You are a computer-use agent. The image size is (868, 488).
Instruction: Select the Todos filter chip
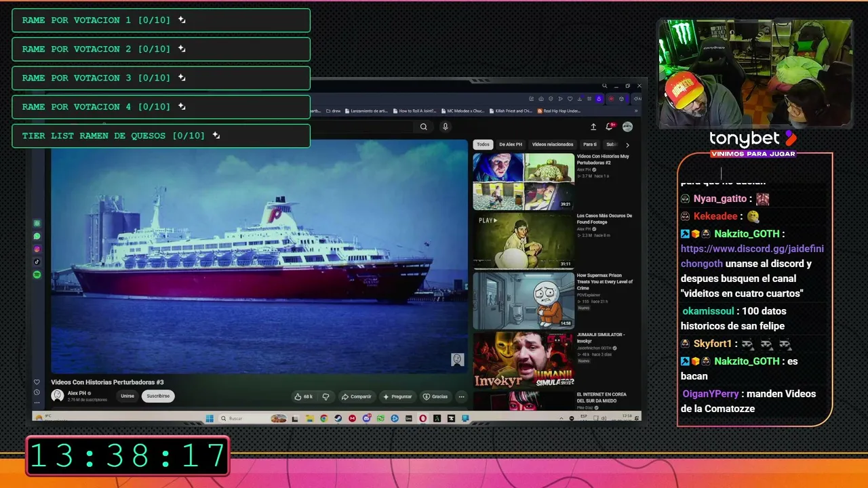coord(483,144)
